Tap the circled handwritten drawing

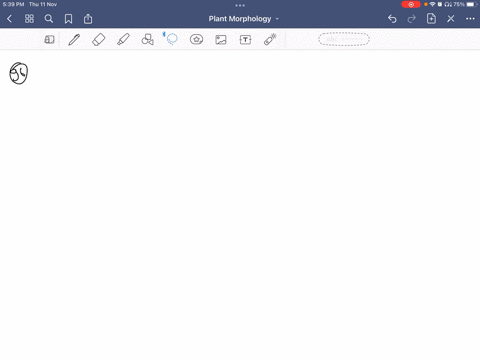[x=19, y=73]
